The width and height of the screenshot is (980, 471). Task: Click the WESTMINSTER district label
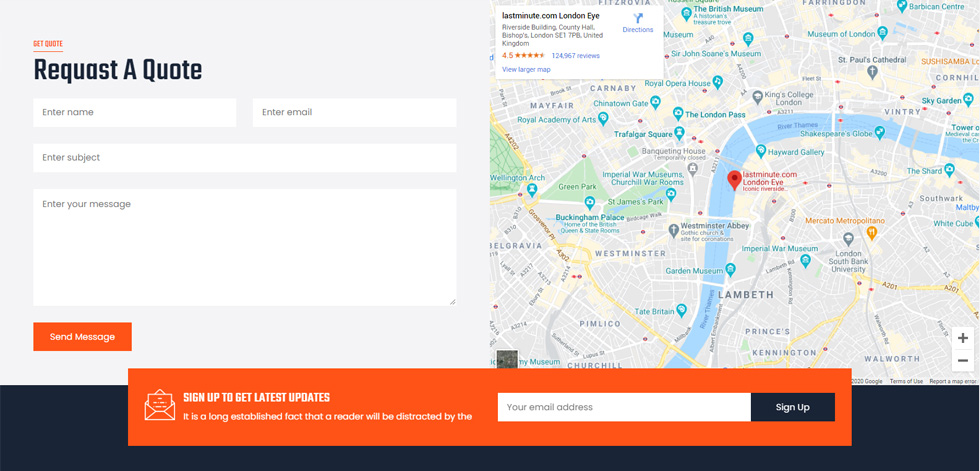(631, 254)
